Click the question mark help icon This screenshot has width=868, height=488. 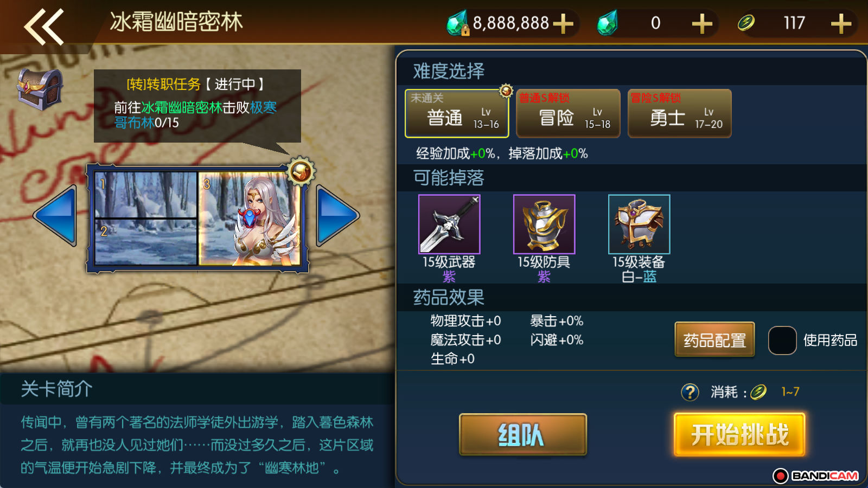690,391
